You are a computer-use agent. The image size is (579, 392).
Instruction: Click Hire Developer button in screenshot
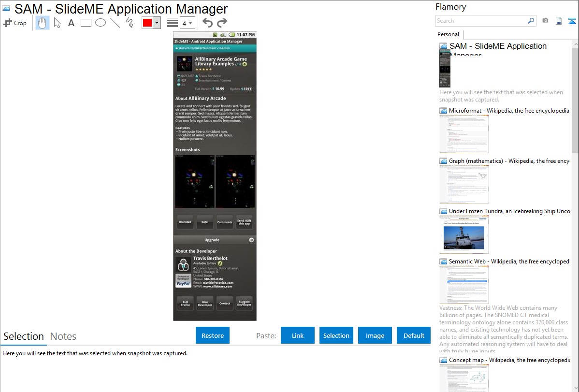point(205,304)
